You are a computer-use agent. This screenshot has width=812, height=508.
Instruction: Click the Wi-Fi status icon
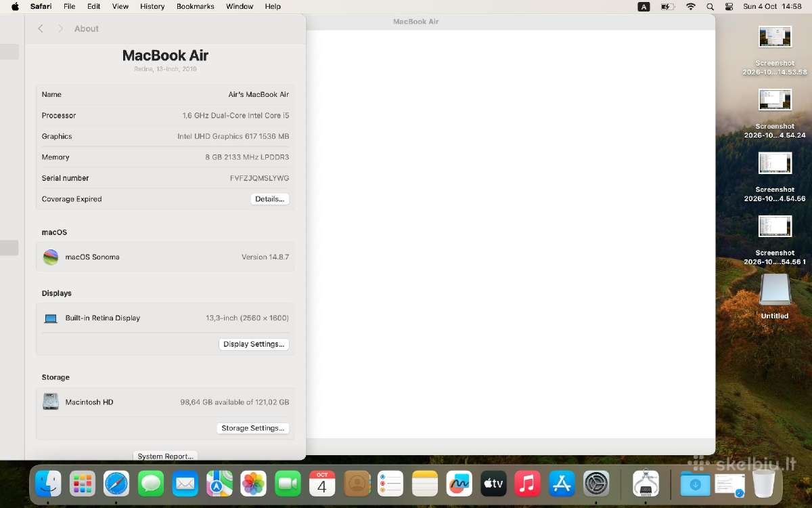point(690,6)
